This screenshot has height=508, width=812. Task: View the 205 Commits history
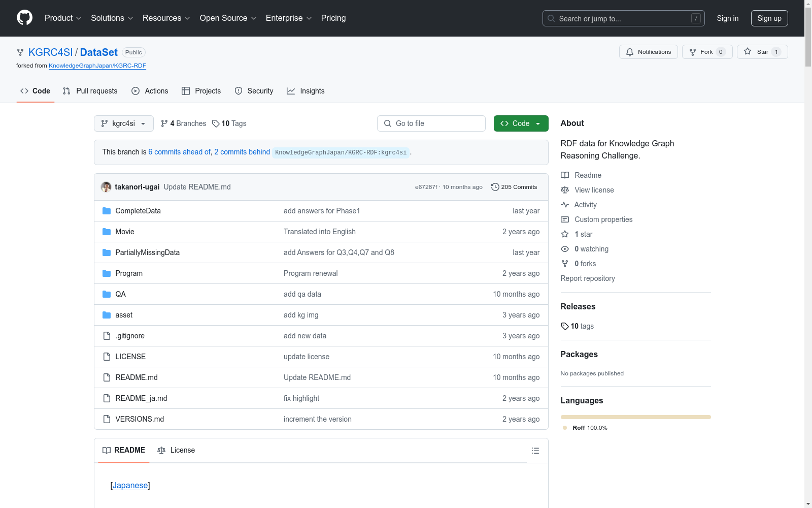click(514, 187)
